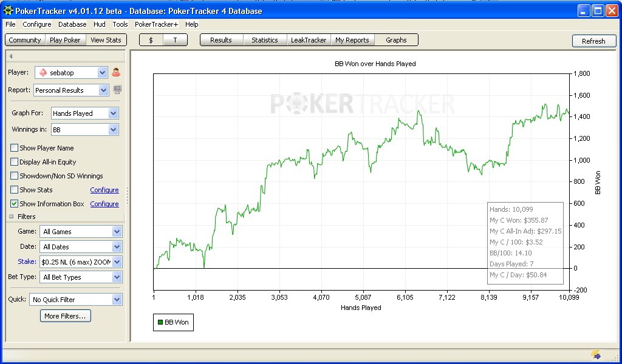Tick the Display All-in Equity checkbox
The image size is (622, 364).
(x=15, y=161)
